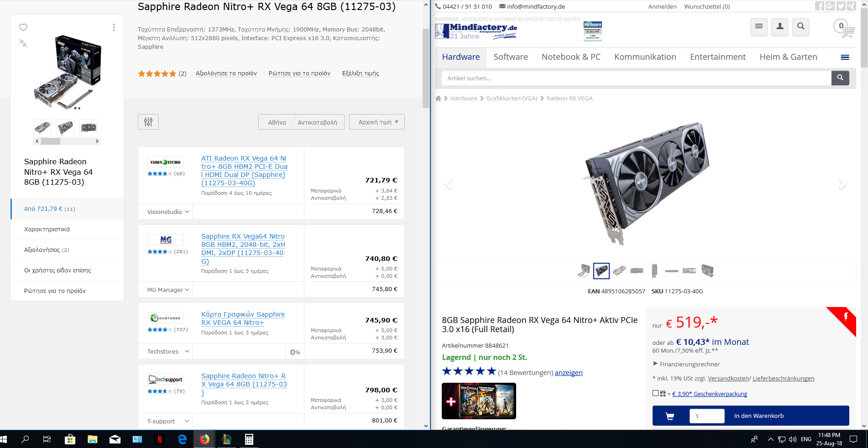Open Εξέλιξη τιμής price history link
Viewport: 868px width, 448px height.
(361, 73)
